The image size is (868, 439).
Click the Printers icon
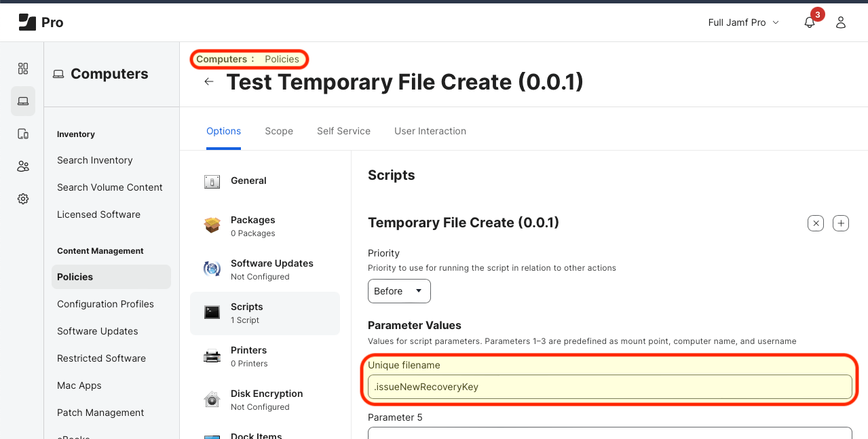(212, 356)
